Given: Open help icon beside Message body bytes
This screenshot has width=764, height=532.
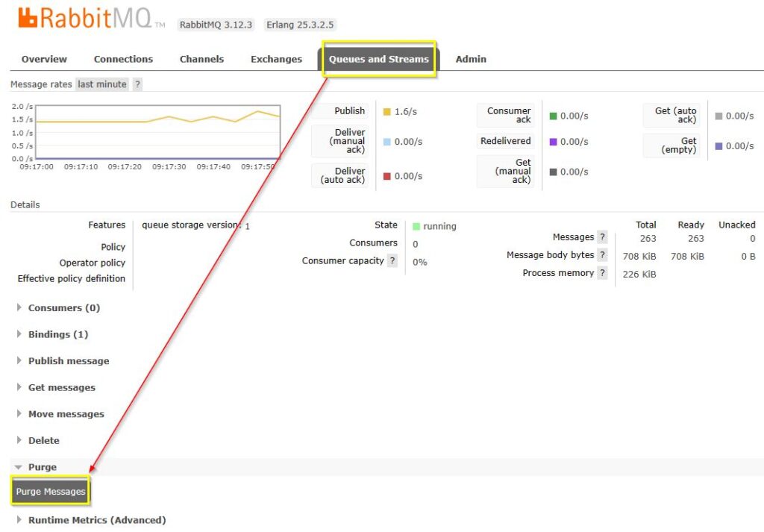Looking at the screenshot, I should (x=602, y=254).
